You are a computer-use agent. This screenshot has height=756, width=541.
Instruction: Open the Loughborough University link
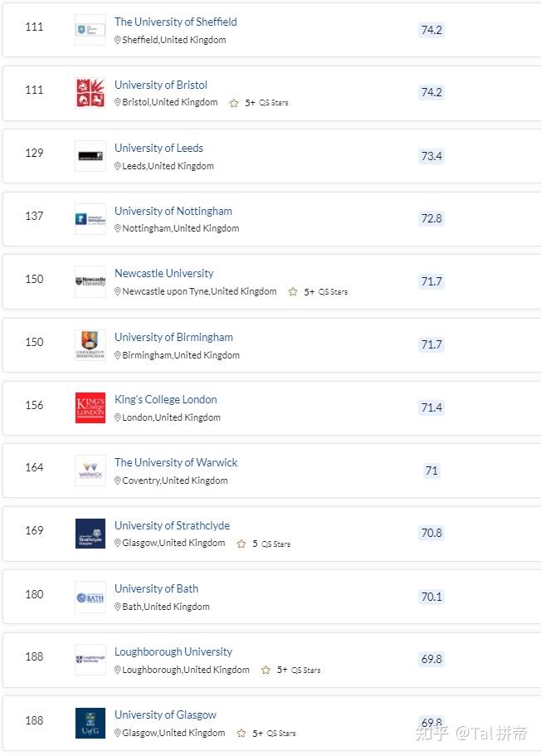(x=173, y=651)
